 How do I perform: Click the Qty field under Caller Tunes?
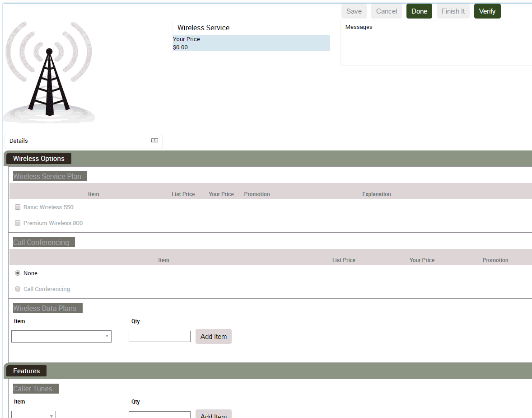click(159, 414)
